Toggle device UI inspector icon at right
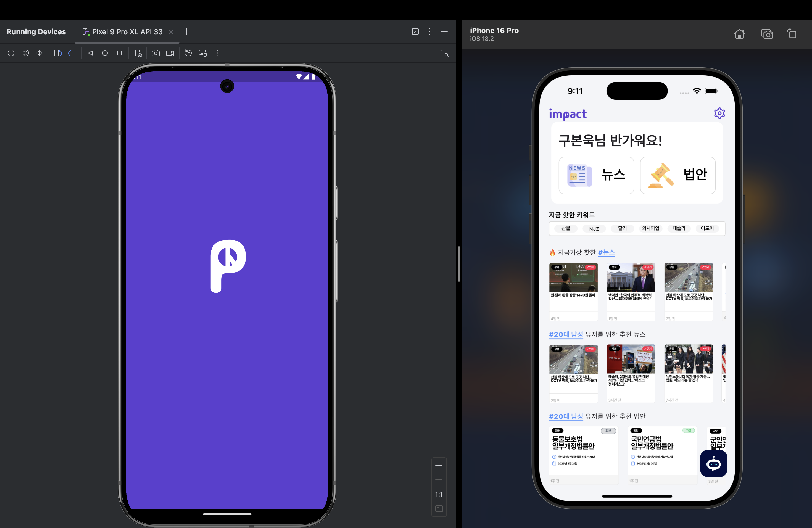The image size is (812, 528). (444, 53)
